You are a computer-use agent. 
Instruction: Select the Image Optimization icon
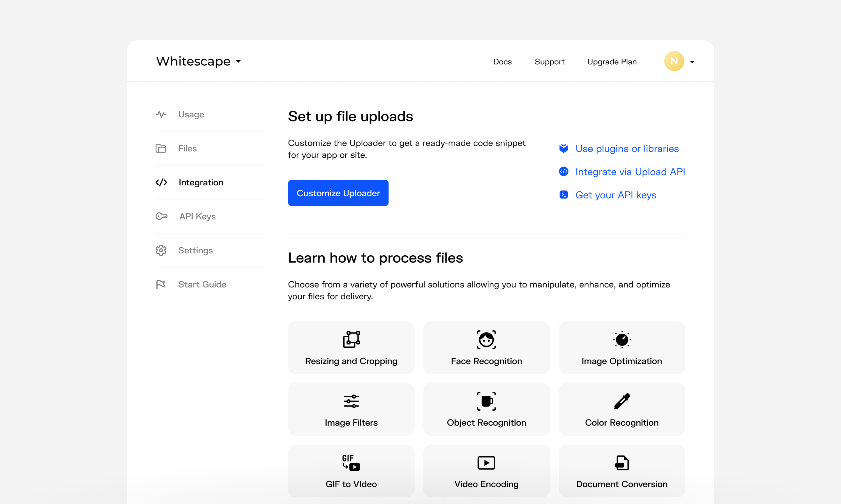(621, 339)
